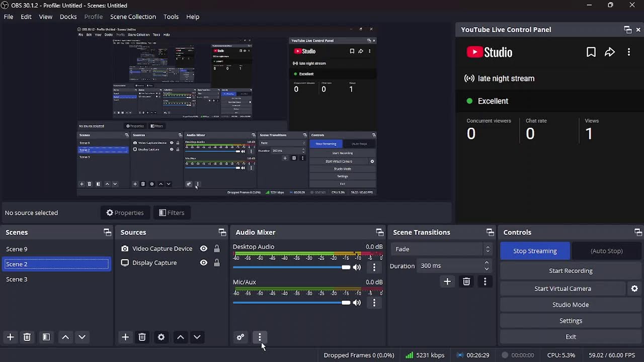Click the Filters button
The image size is (644, 362).
(x=172, y=213)
